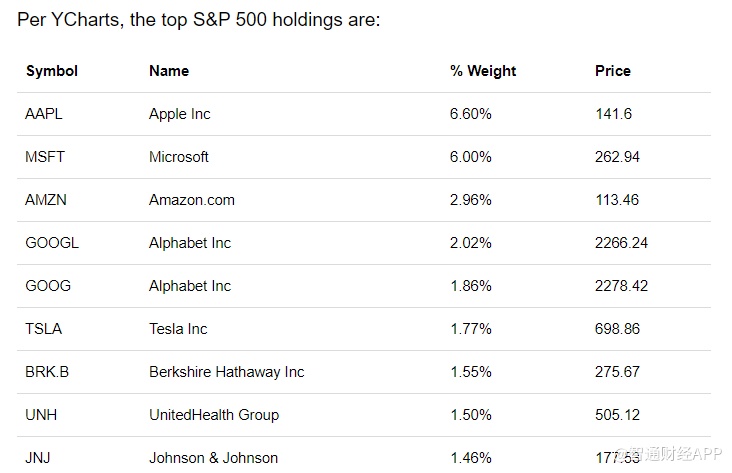This screenshot has width=732, height=473.
Task: Select the GOOGL ticker symbol
Action: (52, 243)
